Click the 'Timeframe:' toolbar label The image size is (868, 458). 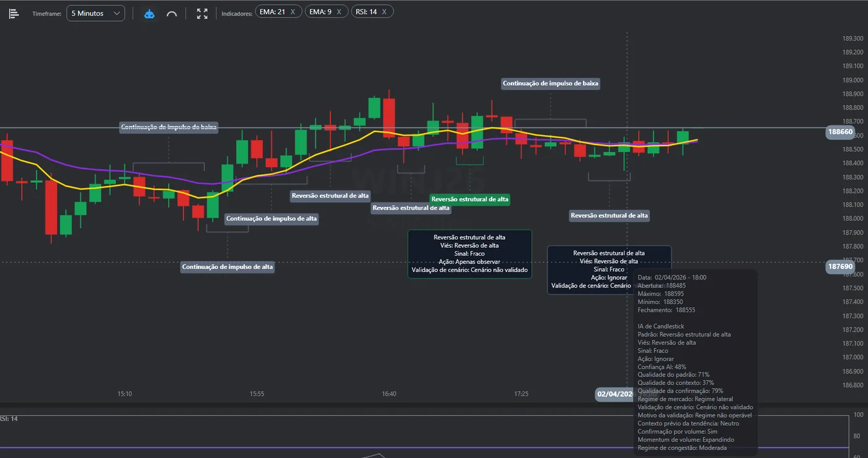47,13
